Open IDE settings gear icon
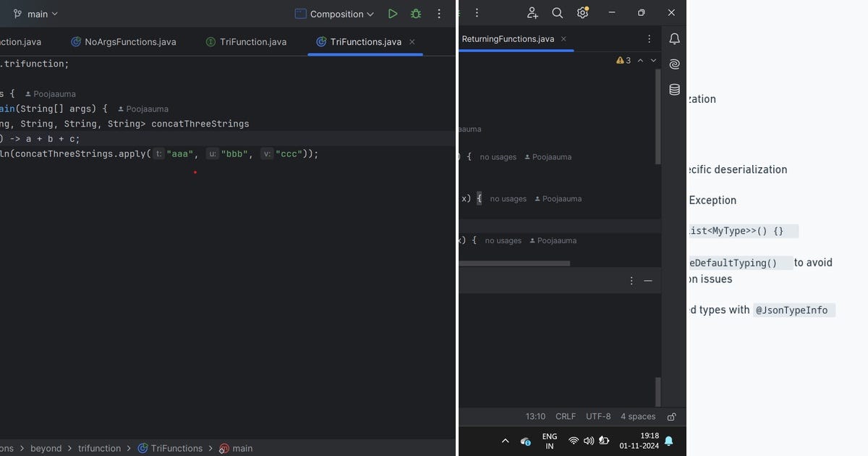 [x=582, y=12]
